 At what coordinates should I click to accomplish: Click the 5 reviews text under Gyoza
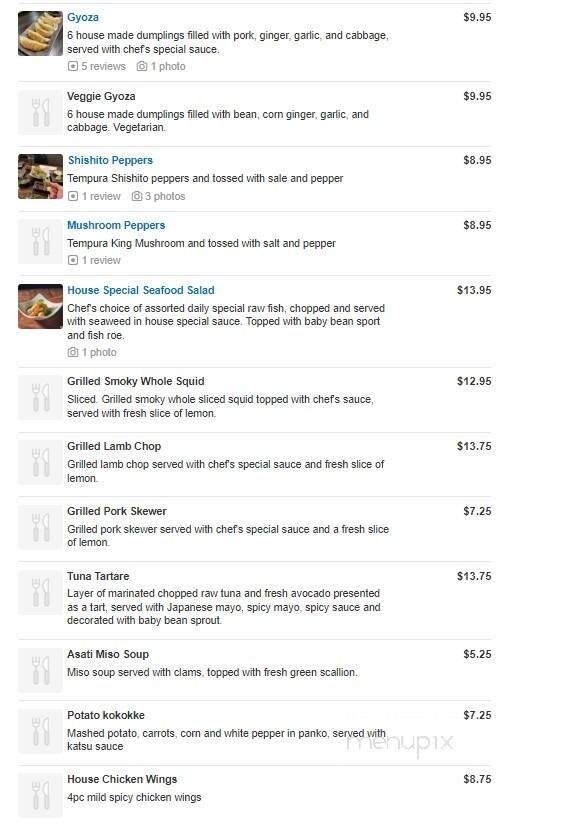point(95,66)
